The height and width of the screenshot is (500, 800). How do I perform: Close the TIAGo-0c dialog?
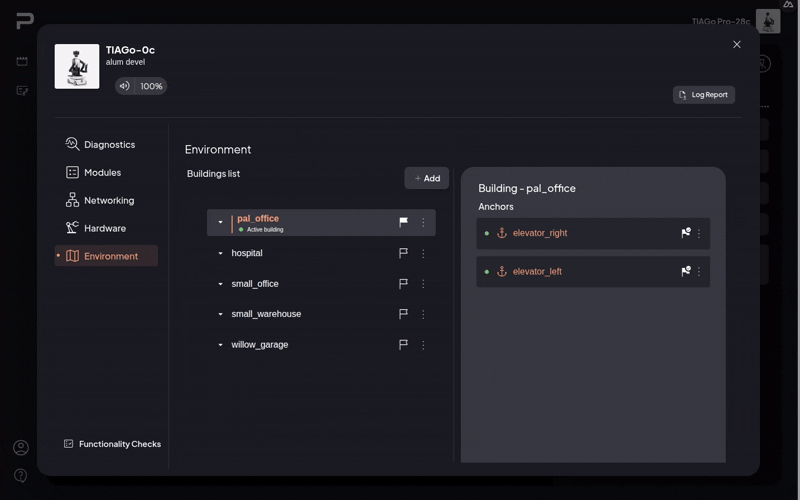[737, 44]
